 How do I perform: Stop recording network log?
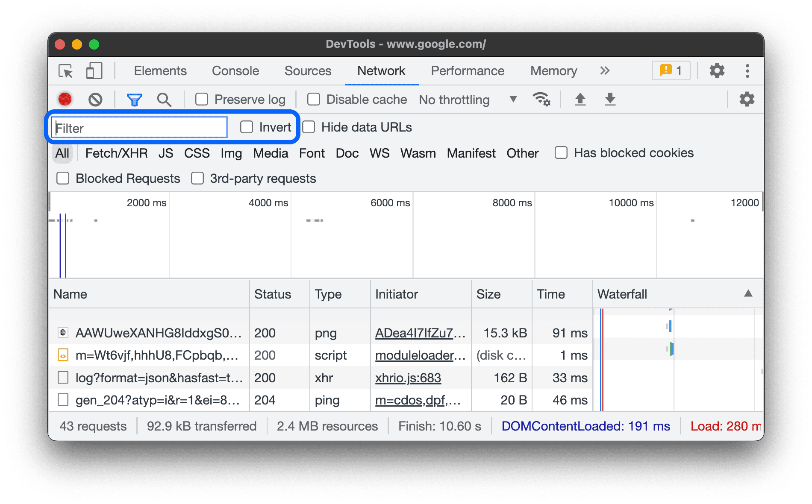click(x=65, y=99)
